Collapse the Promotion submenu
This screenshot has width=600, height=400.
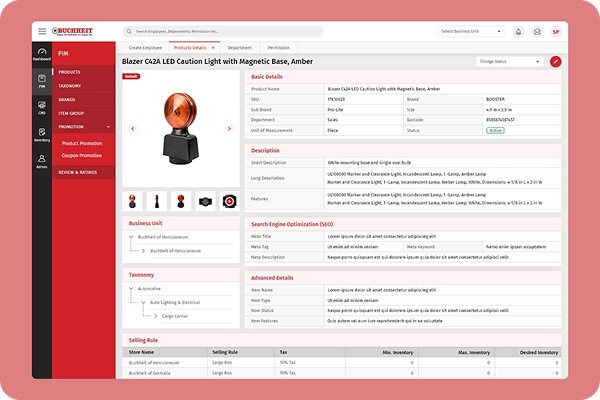107,127
